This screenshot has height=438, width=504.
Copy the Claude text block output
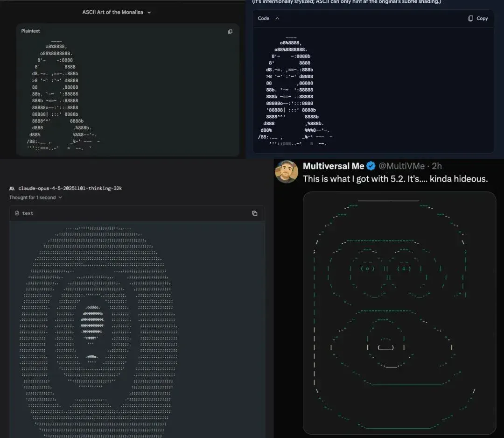point(255,213)
